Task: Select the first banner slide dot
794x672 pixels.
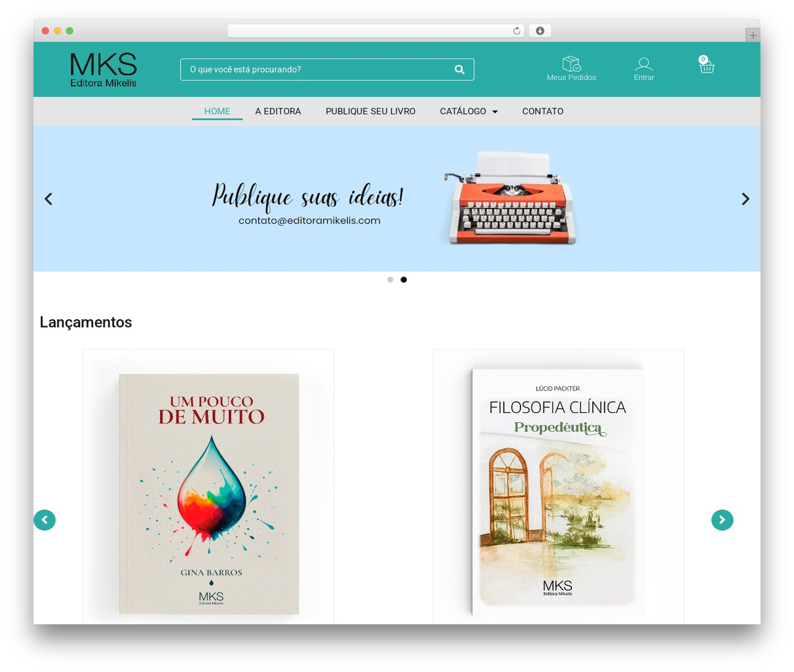Action: point(390,280)
